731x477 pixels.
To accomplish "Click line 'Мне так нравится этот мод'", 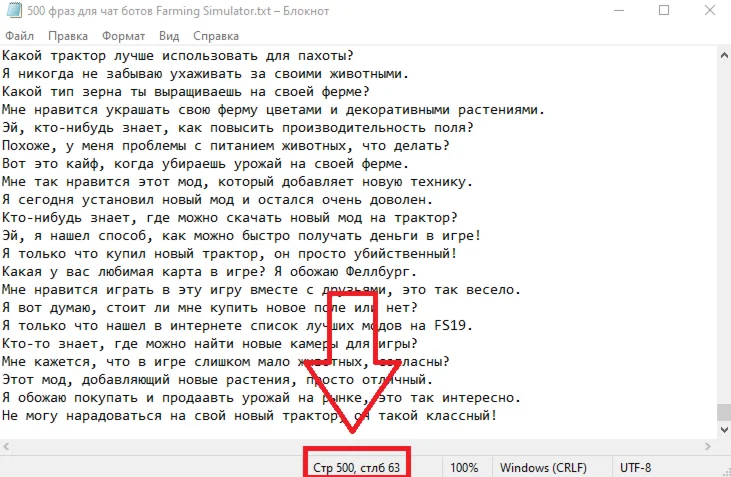I will tap(102, 182).
